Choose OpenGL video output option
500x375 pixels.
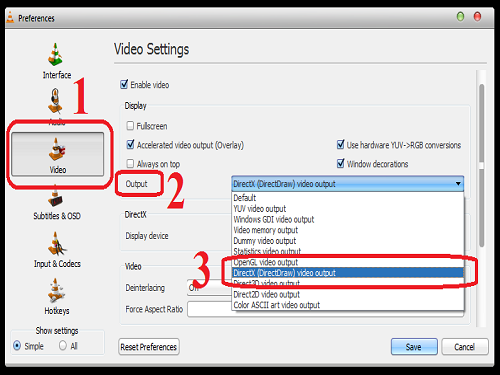348,262
